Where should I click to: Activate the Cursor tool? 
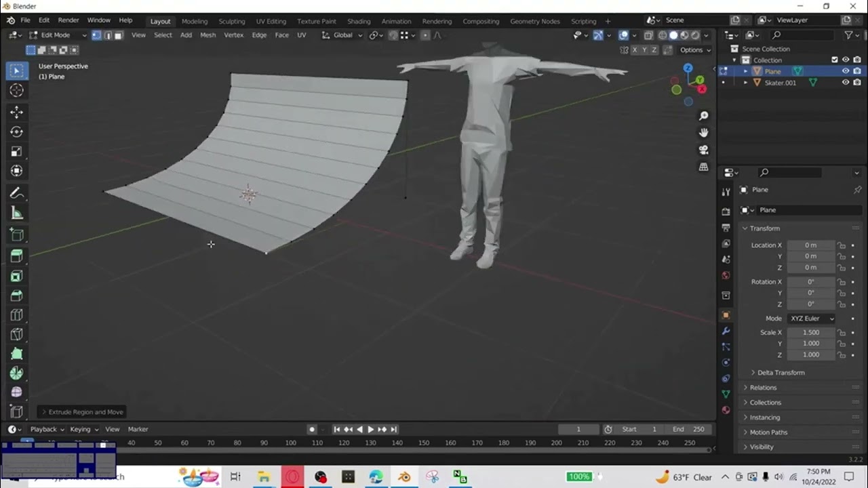[x=17, y=90]
